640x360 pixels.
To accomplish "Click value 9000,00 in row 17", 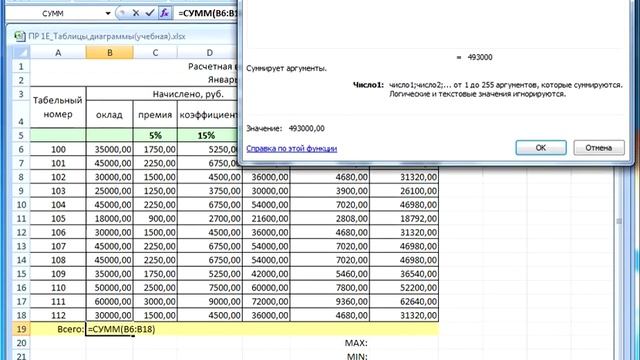I will [x=210, y=302].
